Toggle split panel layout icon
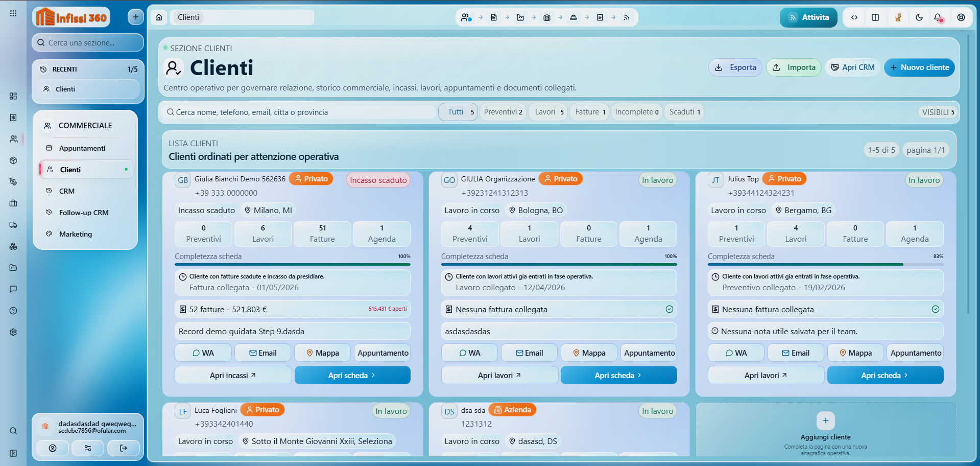The height and width of the screenshot is (466, 980). point(875,17)
